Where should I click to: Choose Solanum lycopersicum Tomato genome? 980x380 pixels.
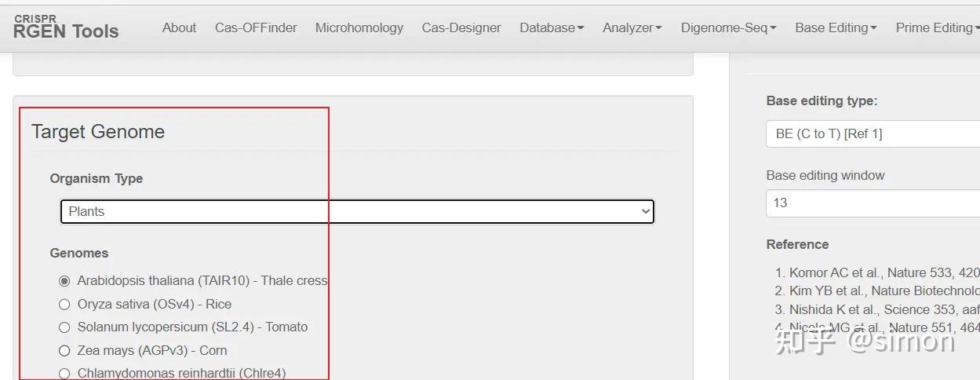[x=64, y=327]
